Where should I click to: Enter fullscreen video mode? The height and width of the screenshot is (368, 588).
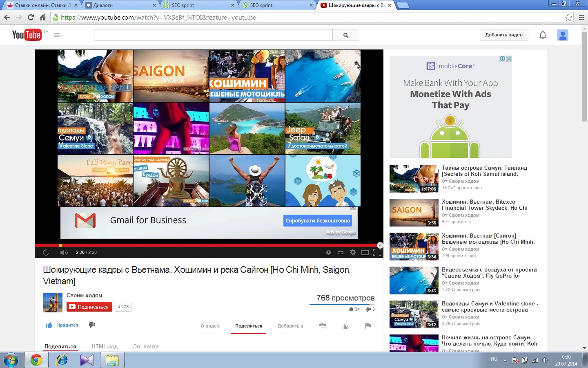(x=377, y=253)
